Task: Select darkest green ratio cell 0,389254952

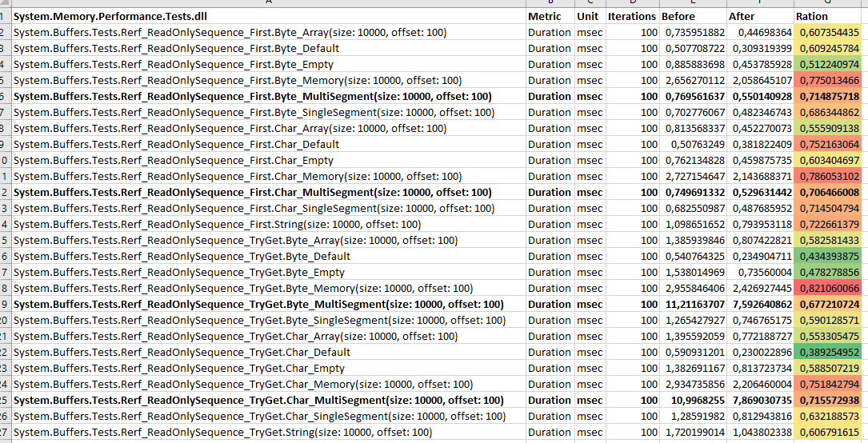Action: pos(828,353)
